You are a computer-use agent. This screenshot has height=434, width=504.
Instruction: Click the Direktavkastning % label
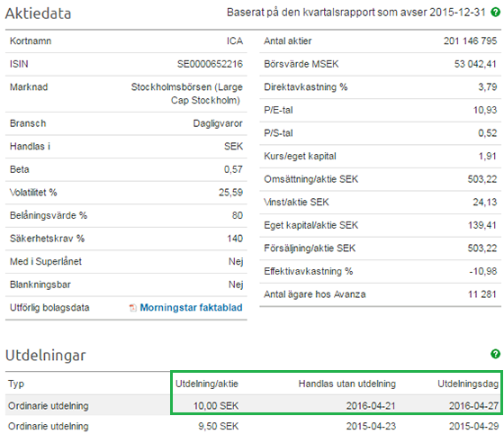[306, 86]
